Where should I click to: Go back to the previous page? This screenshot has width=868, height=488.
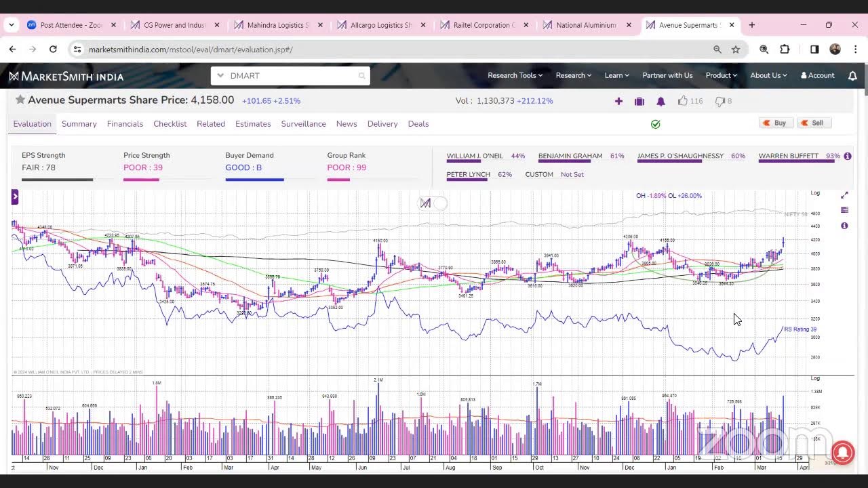pyautogui.click(x=12, y=49)
